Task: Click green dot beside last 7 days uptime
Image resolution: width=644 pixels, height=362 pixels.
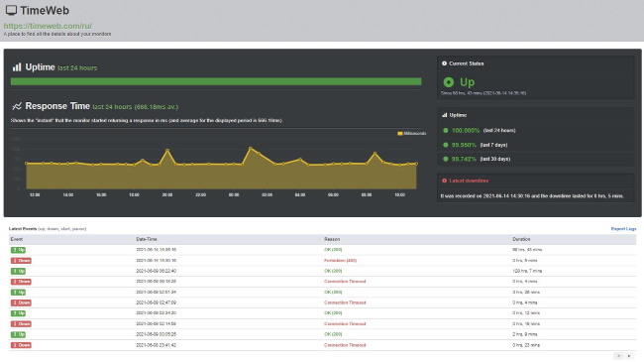Action: [446, 145]
